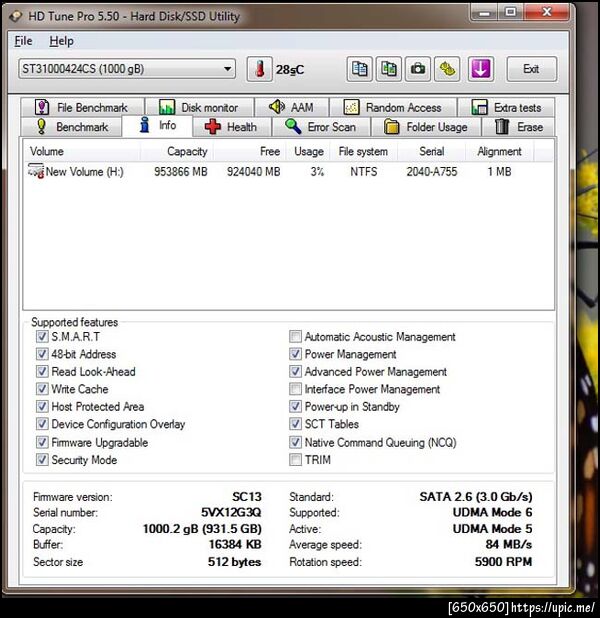Click the camera save screenshot icon
The width and height of the screenshot is (600, 618).
(x=417, y=69)
